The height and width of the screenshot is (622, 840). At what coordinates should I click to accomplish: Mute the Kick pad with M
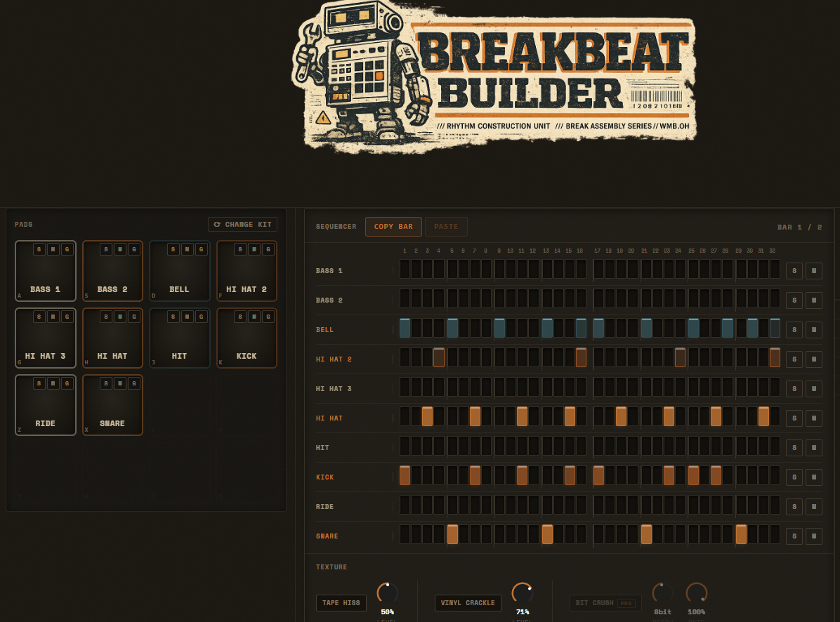254,317
